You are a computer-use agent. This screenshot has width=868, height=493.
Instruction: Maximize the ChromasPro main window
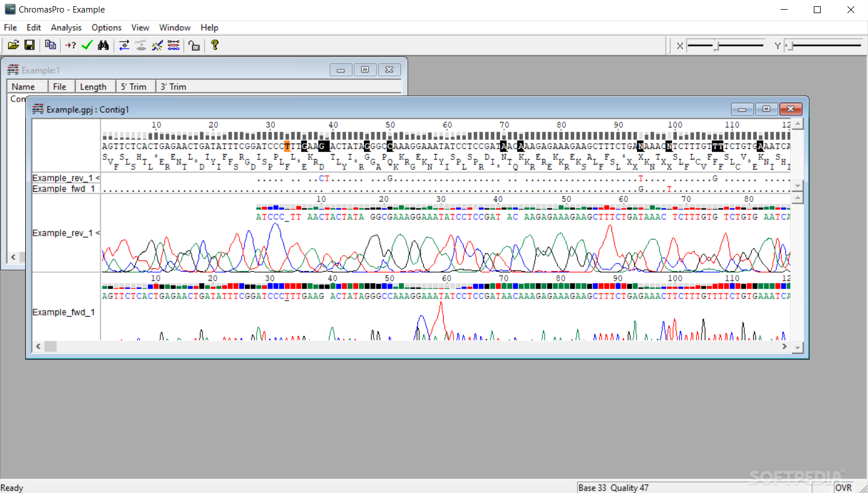point(817,10)
